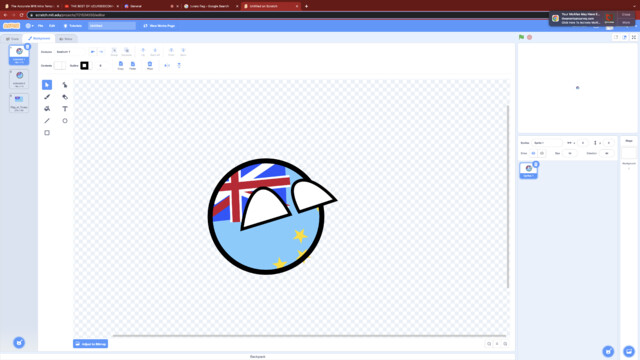Select the Circle tool

coord(64,121)
